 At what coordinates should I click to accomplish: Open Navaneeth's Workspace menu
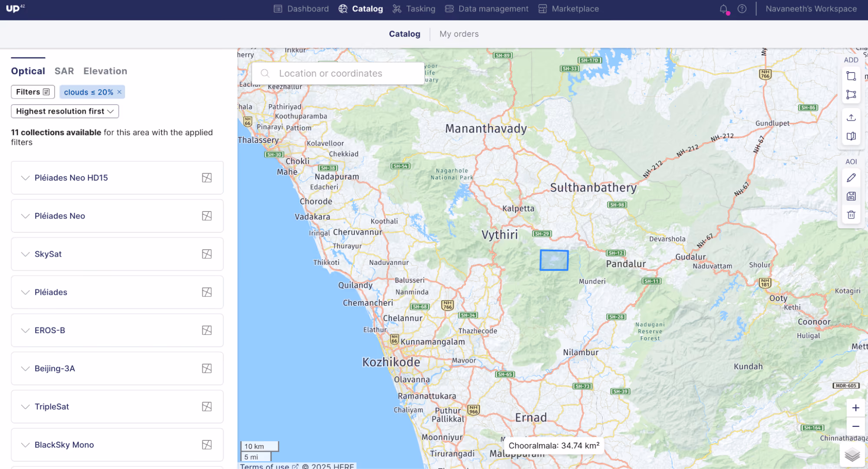[811, 9]
